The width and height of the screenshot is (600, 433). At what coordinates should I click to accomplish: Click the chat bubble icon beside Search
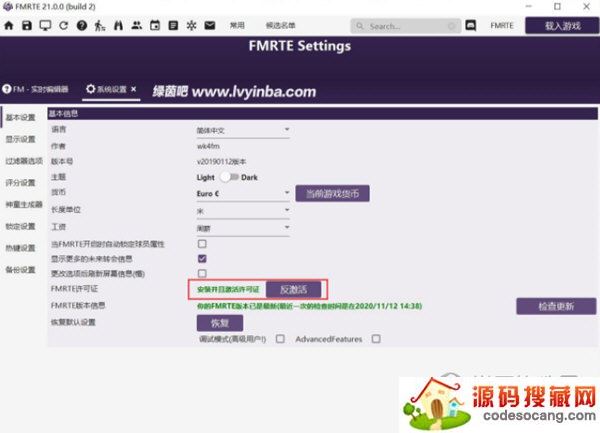[471, 26]
